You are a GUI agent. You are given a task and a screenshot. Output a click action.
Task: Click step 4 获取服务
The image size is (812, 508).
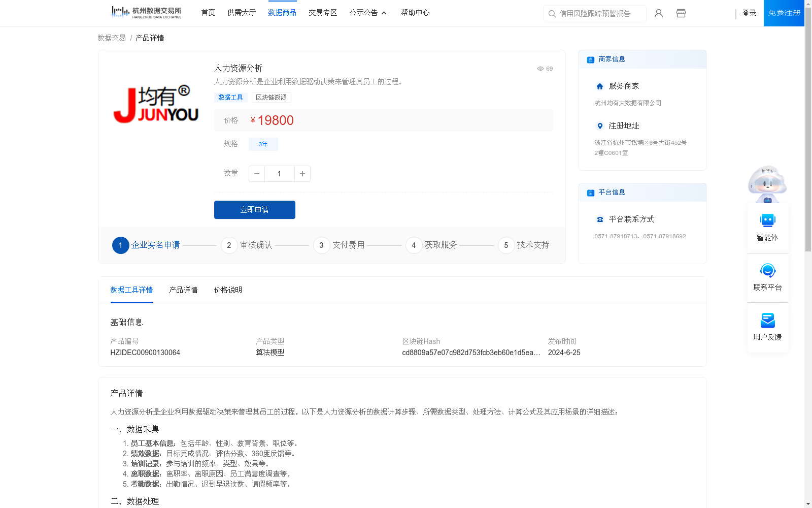(431, 245)
